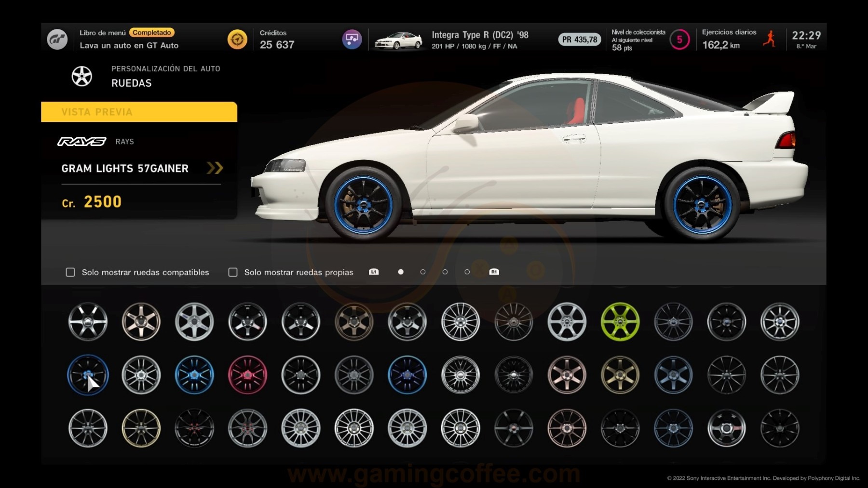Pick the bright blue multi-spoke wheel in row two
The image size is (868, 488).
[194, 375]
